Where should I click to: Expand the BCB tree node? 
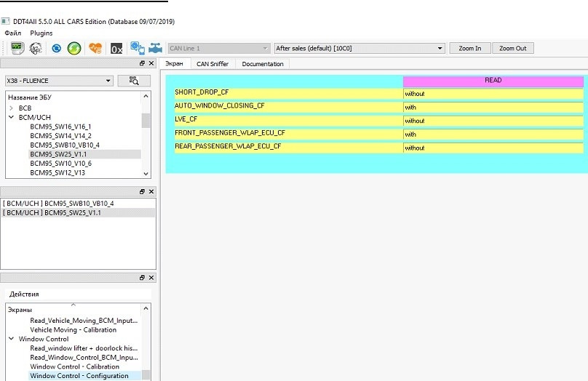tap(11, 108)
